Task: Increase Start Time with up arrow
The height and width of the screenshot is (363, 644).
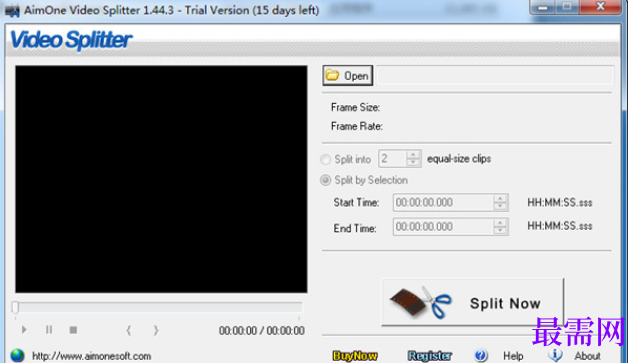Action: (x=500, y=199)
